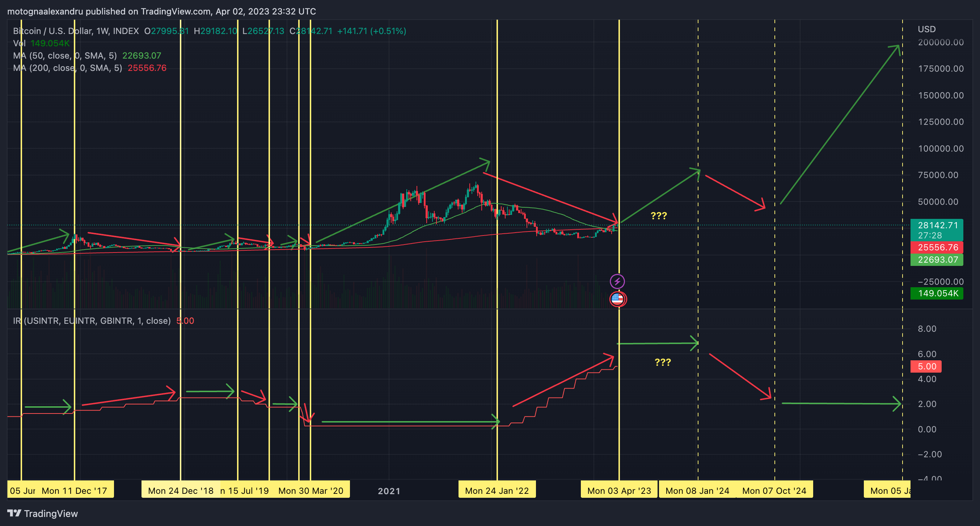Image resolution: width=980 pixels, height=526 pixels.
Task: Click the USD currency label on price axis
Action: click(x=927, y=29)
